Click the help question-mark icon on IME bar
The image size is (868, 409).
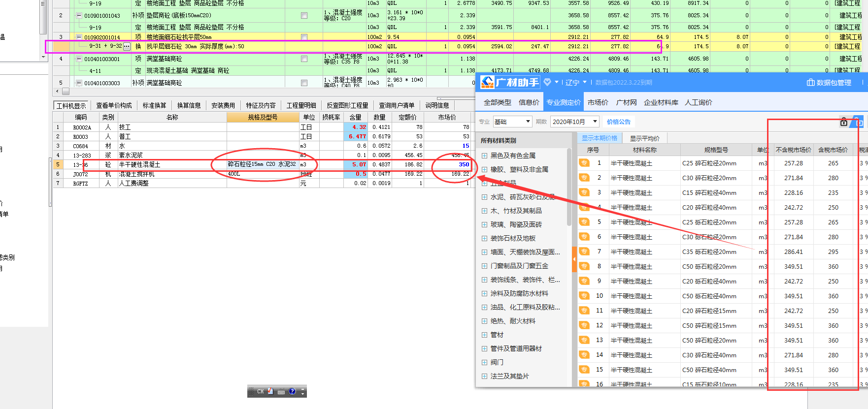pyautogui.click(x=292, y=391)
